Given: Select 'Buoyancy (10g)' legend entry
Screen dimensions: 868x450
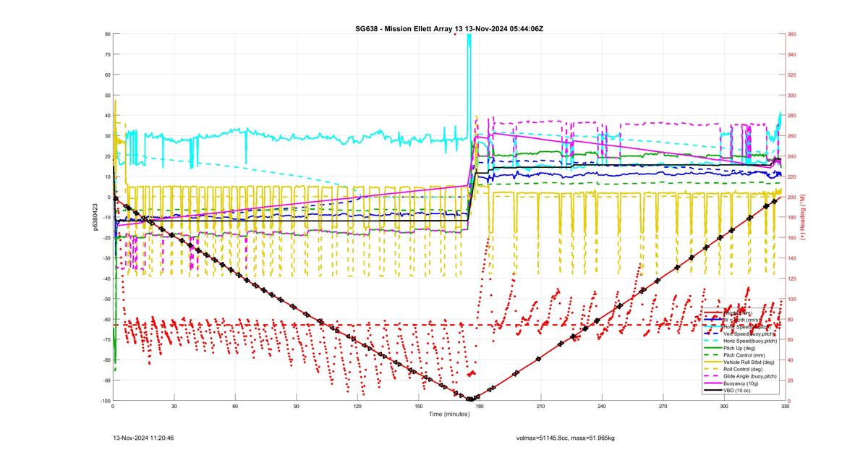Looking at the screenshot, I should click(741, 383).
